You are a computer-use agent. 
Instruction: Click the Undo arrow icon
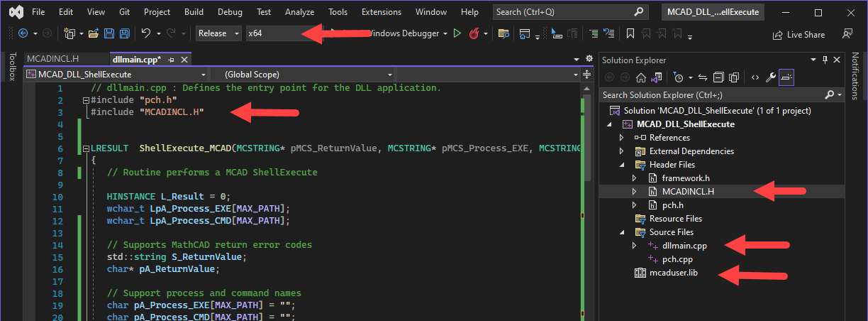[145, 33]
